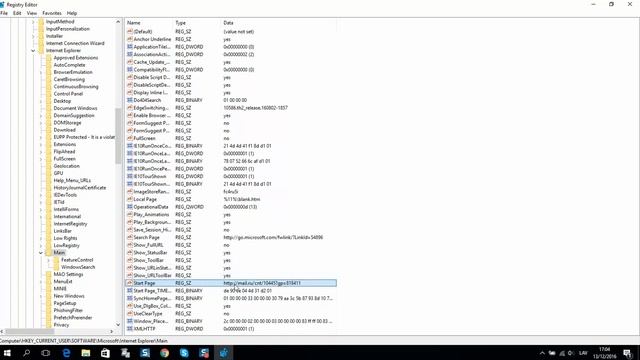Click the Do404Search binary value icon
This screenshot has width=640, height=360.
click(x=130, y=100)
